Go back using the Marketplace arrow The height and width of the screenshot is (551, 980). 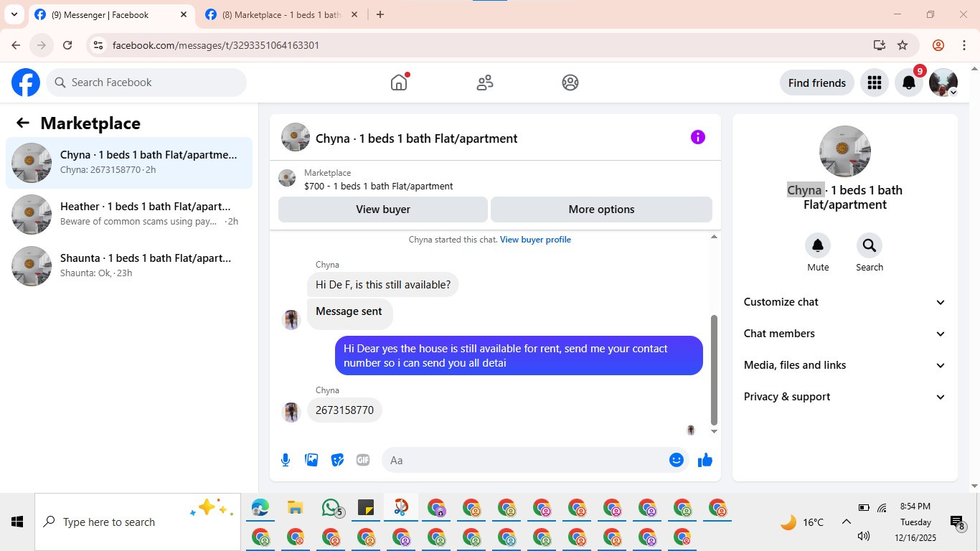pos(23,123)
